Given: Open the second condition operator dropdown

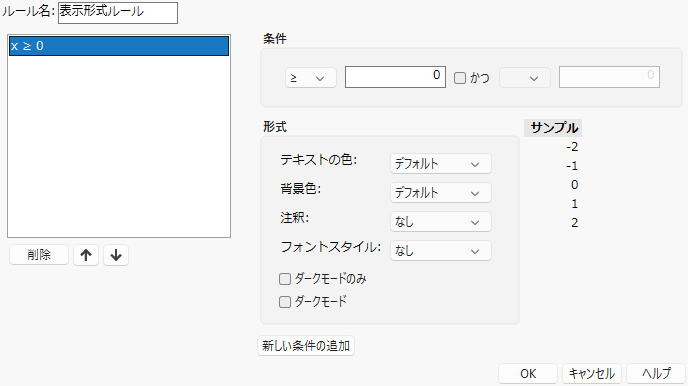Looking at the screenshot, I should pos(525,78).
